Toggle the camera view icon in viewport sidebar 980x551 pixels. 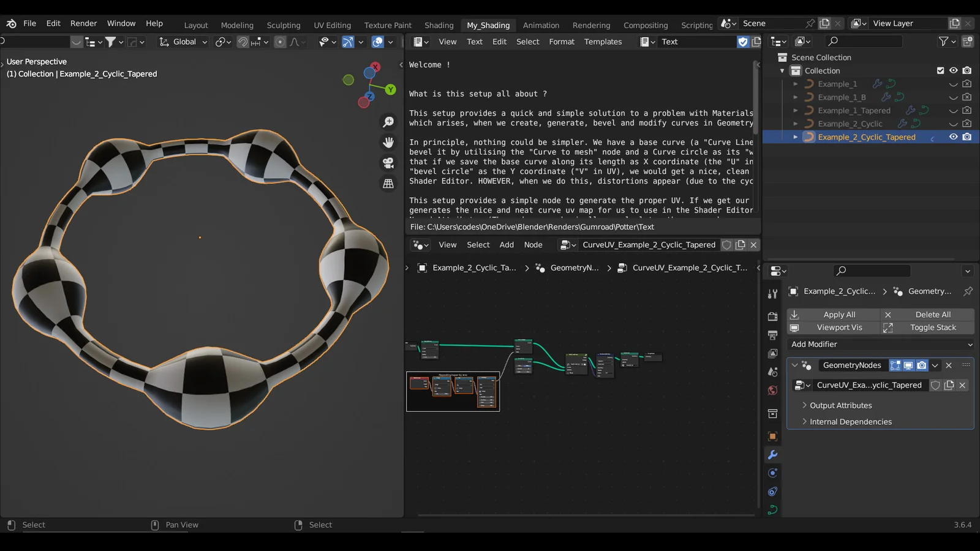coord(388,164)
